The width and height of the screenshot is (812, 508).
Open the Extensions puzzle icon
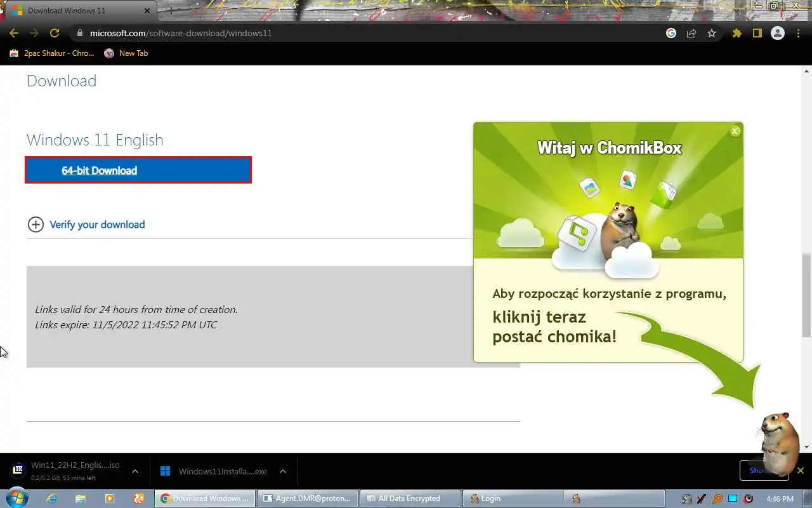[737, 33]
